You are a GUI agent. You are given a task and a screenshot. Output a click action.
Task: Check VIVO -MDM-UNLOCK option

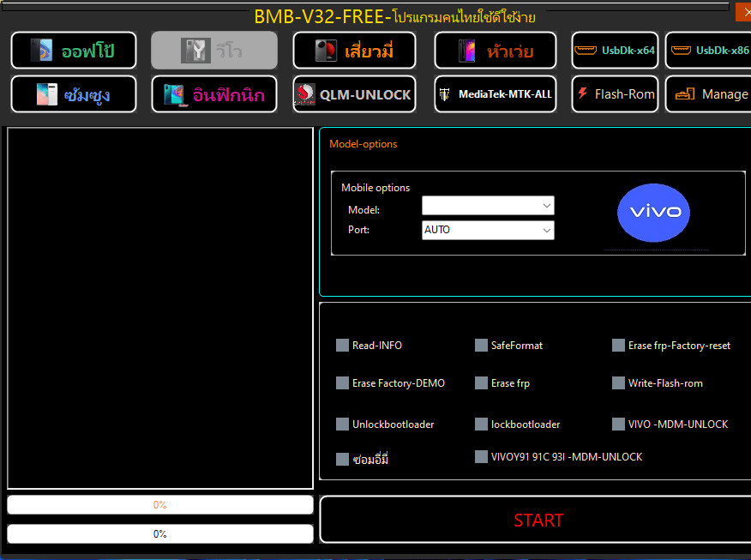pyautogui.click(x=618, y=424)
